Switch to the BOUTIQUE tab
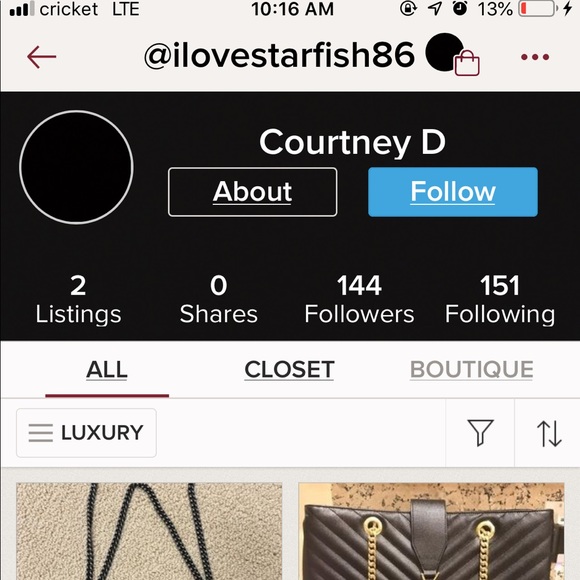The width and height of the screenshot is (580, 580). 472,369
